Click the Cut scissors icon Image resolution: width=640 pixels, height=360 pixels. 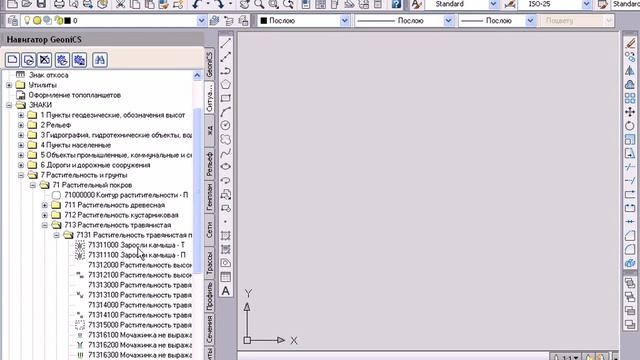click(x=120, y=4)
